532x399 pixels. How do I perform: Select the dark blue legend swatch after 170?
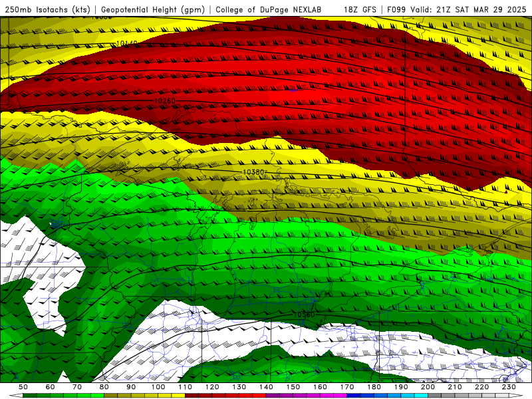pos(354,396)
